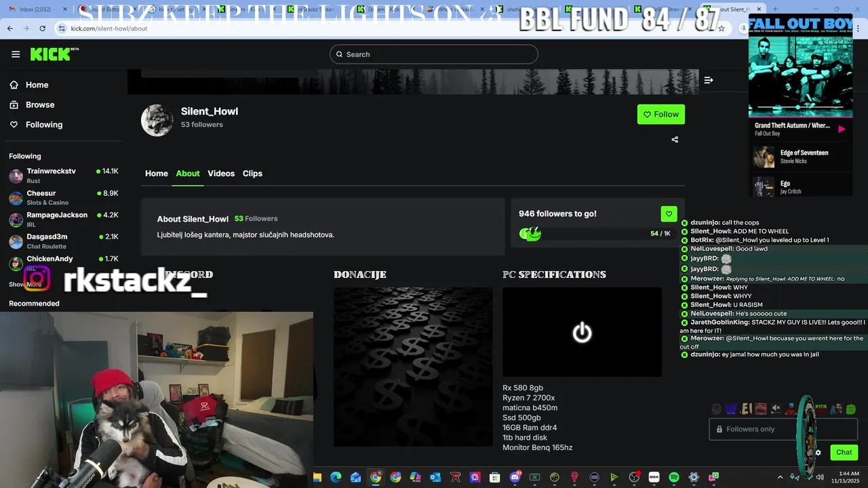Viewport: 868px width, 488px height.
Task: View site information icon in address bar
Action: coord(62,28)
